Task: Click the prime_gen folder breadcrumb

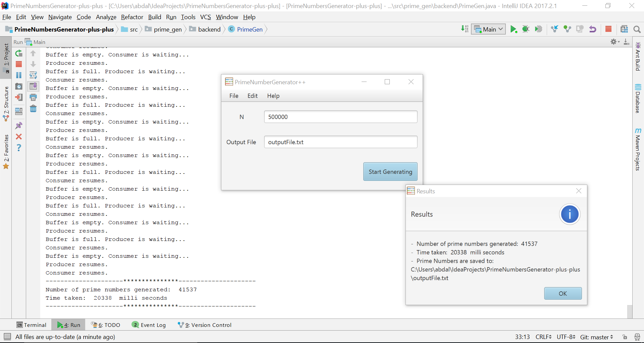Action: click(163, 29)
